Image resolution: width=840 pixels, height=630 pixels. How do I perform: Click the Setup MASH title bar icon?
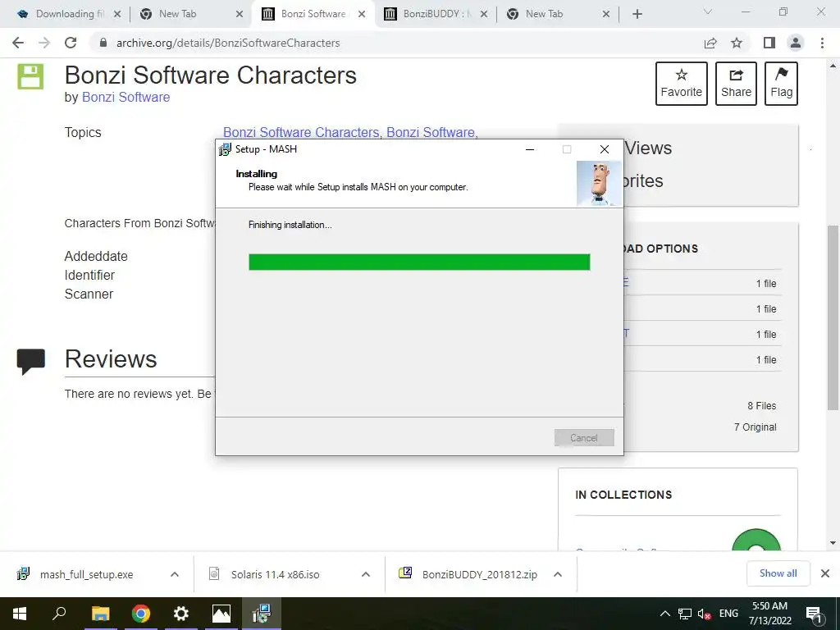click(x=225, y=149)
